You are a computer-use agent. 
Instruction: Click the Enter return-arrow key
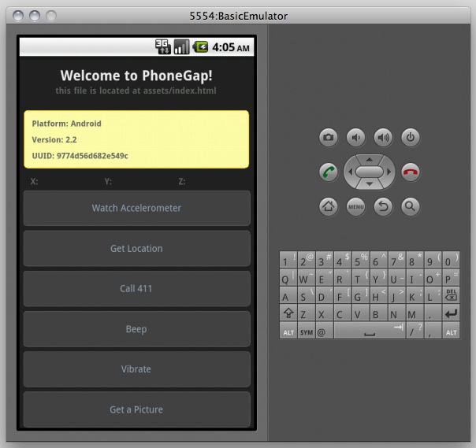pos(451,313)
